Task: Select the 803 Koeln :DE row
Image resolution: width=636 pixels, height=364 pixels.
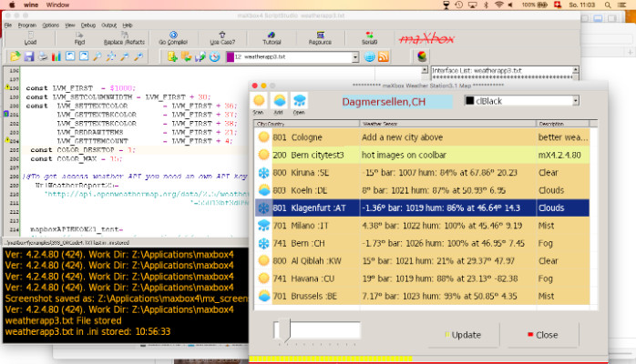Action: point(422,190)
